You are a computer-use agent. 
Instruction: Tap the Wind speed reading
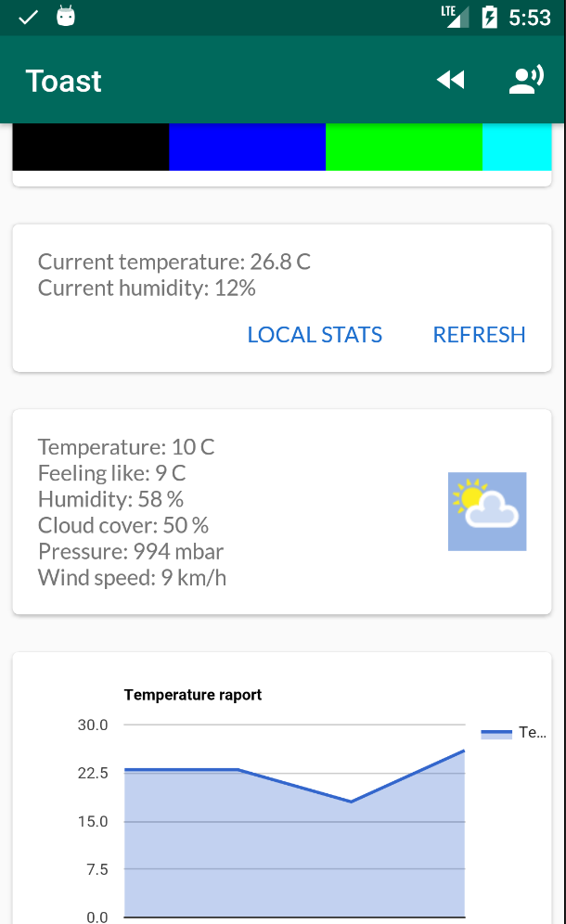[133, 578]
